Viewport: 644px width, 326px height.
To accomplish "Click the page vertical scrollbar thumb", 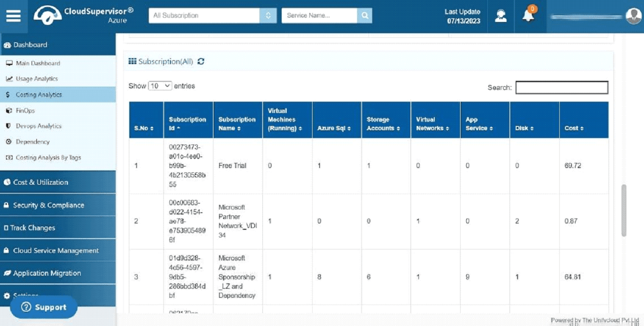I will [623, 210].
